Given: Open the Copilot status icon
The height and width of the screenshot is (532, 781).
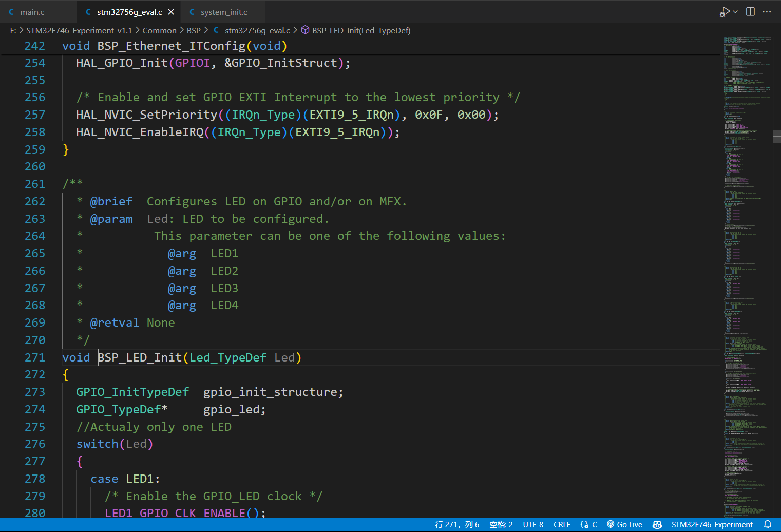Looking at the screenshot, I should (657, 525).
